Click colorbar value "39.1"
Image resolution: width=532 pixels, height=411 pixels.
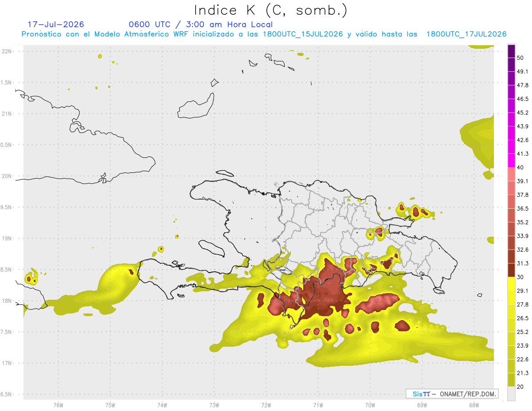click(523, 181)
